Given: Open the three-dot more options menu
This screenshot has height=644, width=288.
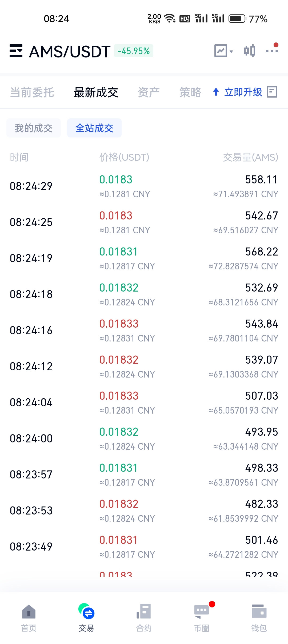Looking at the screenshot, I should (x=272, y=51).
